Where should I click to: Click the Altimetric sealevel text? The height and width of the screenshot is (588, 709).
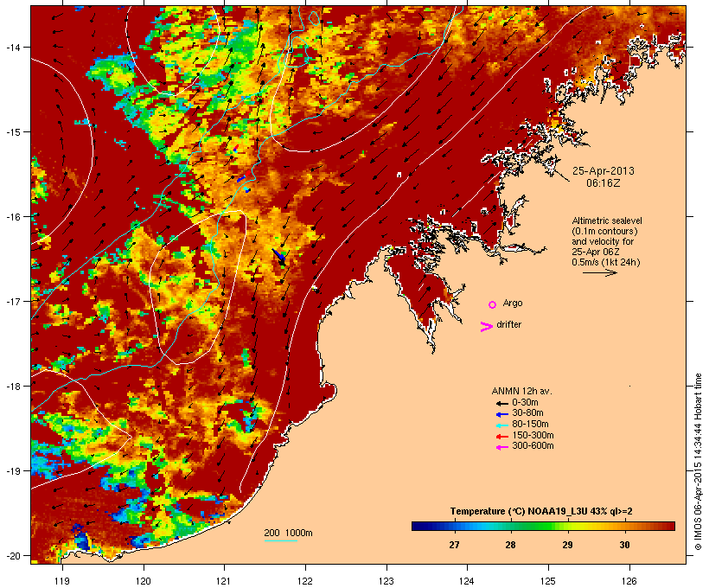click(607, 221)
